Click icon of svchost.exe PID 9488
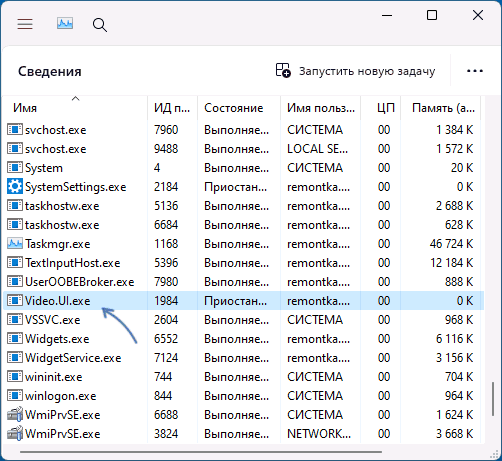502x461 pixels. tap(15, 149)
